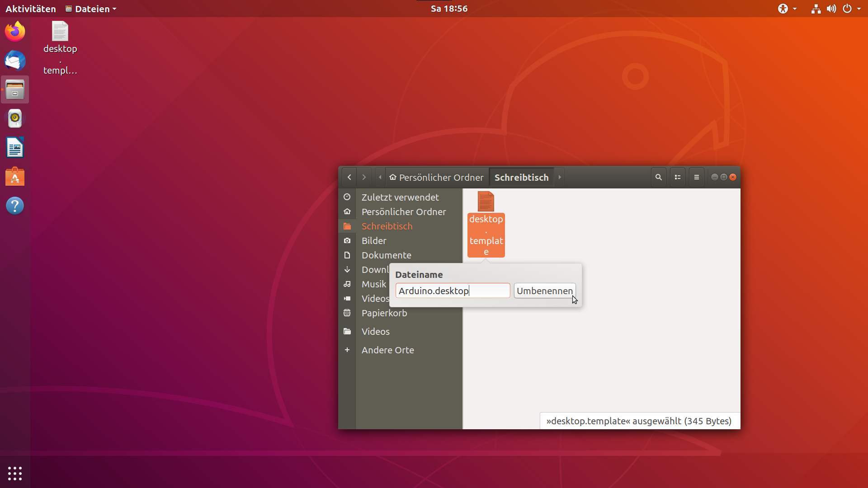
Task: Open the system menu power arrow
Action: (859, 9)
